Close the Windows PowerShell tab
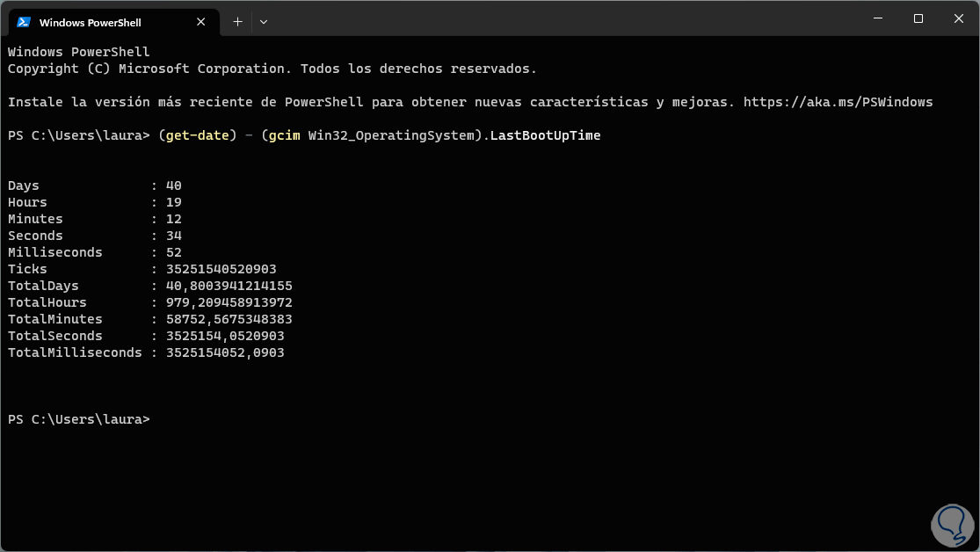The height and width of the screenshot is (552, 980). pyautogui.click(x=201, y=22)
